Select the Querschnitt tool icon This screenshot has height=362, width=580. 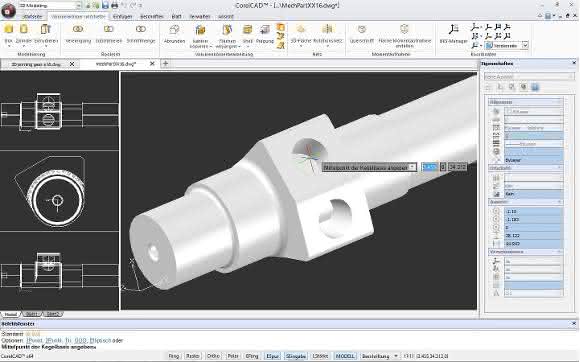coord(362,29)
